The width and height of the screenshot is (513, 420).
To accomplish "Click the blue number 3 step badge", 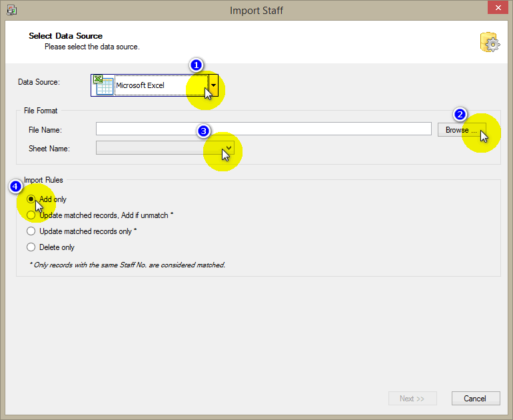I will pos(205,131).
